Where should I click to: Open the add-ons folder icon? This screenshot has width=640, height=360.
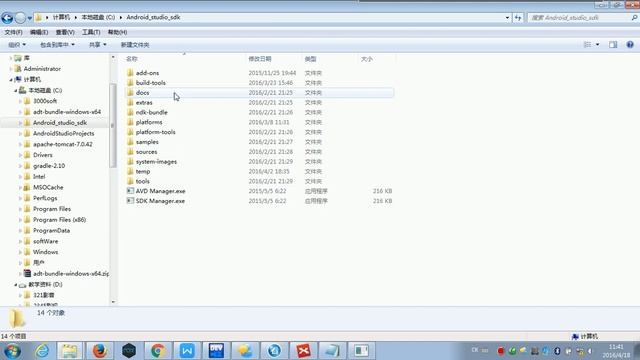tap(130, 73)
